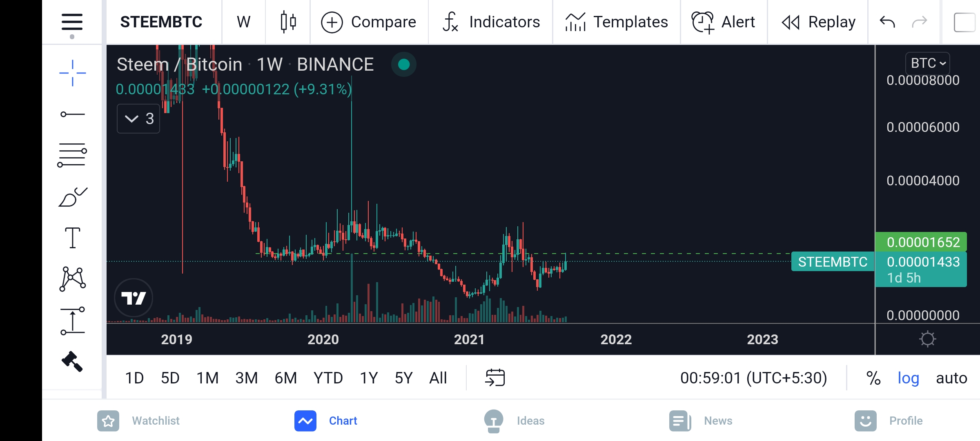Choose the XABCD pattern tool
Viewport: 980px width, 441px height.
72,279
